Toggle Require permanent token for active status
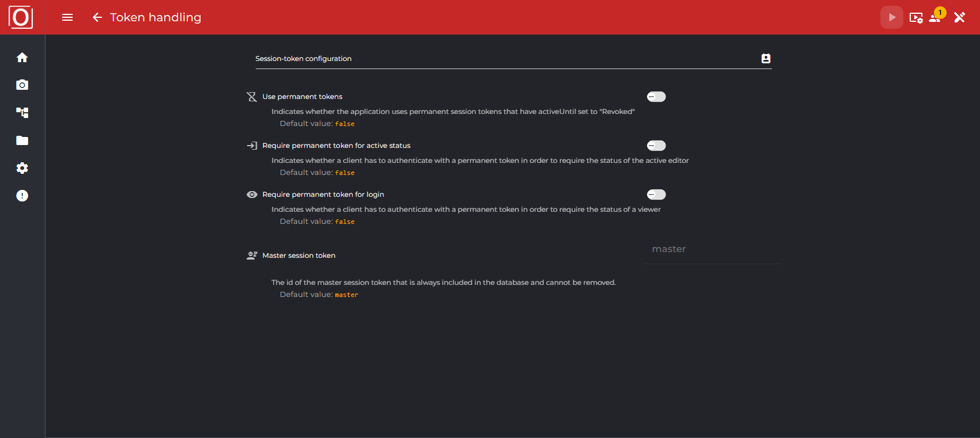Viewport: 980px width, 438px height. click(656, 145)
